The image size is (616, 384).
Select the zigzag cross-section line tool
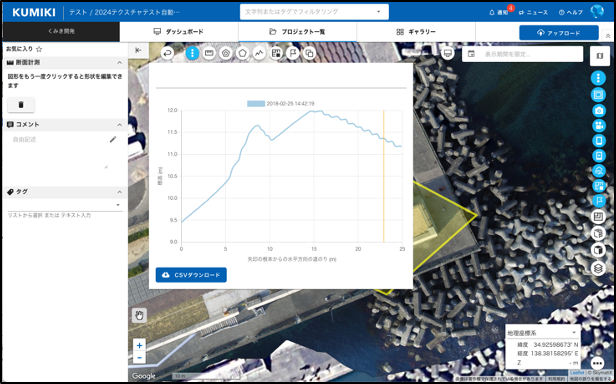coord(259,53)
